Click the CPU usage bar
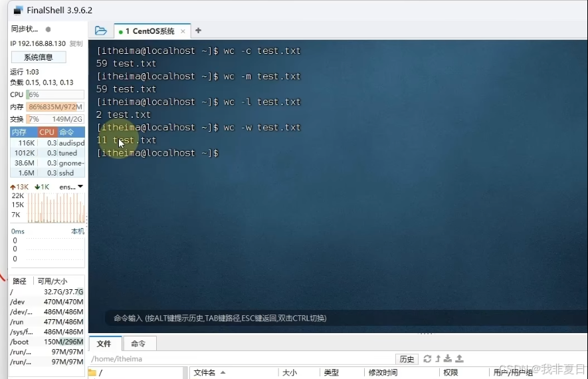588x379 pixels. [x=55, y=94]
